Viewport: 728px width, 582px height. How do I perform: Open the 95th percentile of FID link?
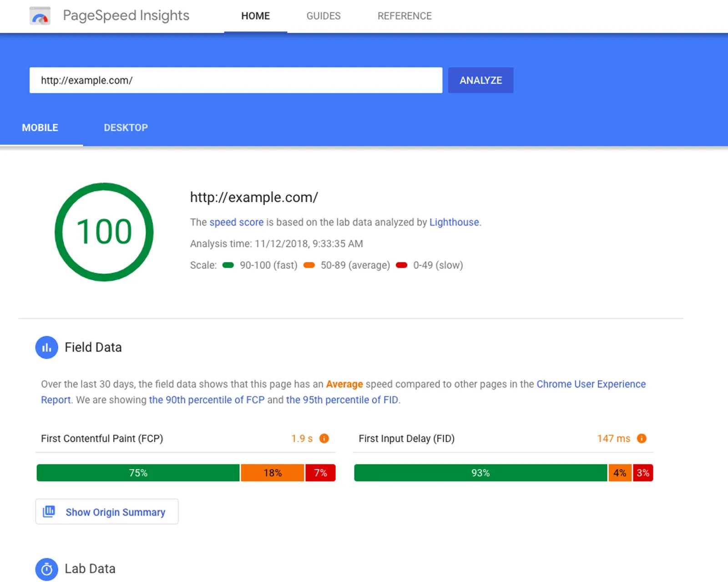[x=342, y=400]
